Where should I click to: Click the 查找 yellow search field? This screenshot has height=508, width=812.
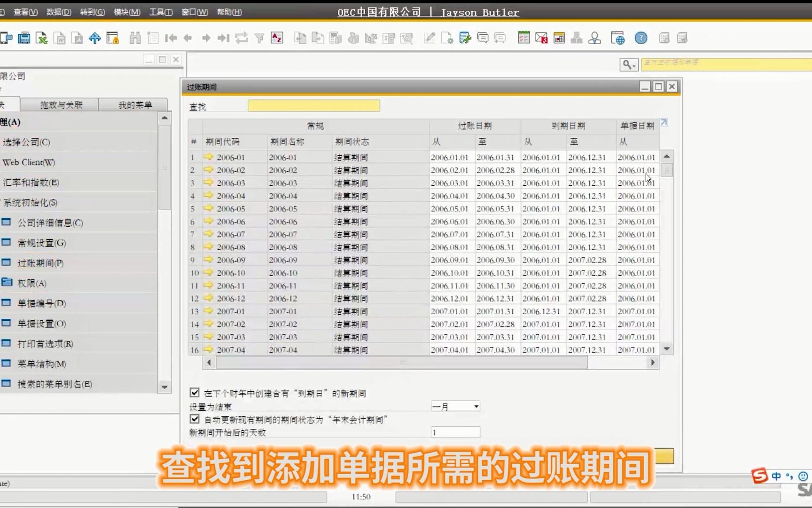(x=313, y=106)
